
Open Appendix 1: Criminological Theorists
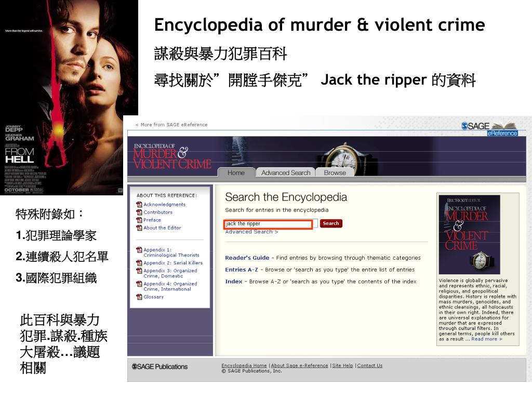click(171, 252)
